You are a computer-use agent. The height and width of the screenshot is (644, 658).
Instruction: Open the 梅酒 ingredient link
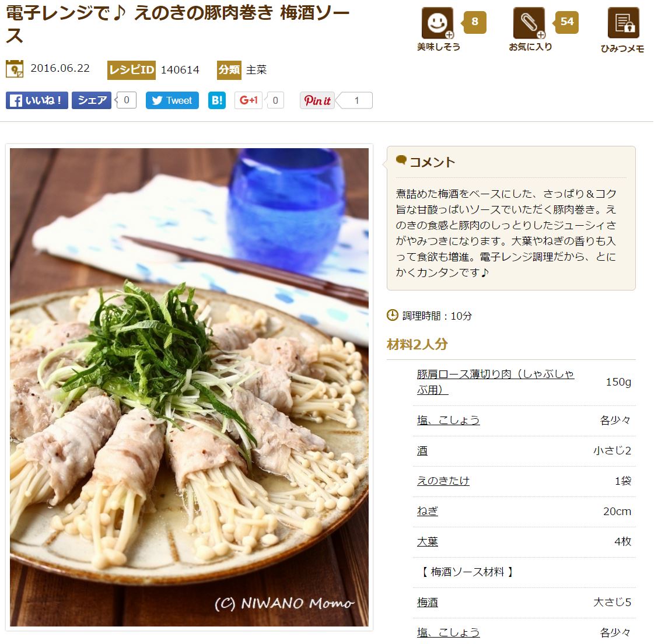click(x=427, y=603)
